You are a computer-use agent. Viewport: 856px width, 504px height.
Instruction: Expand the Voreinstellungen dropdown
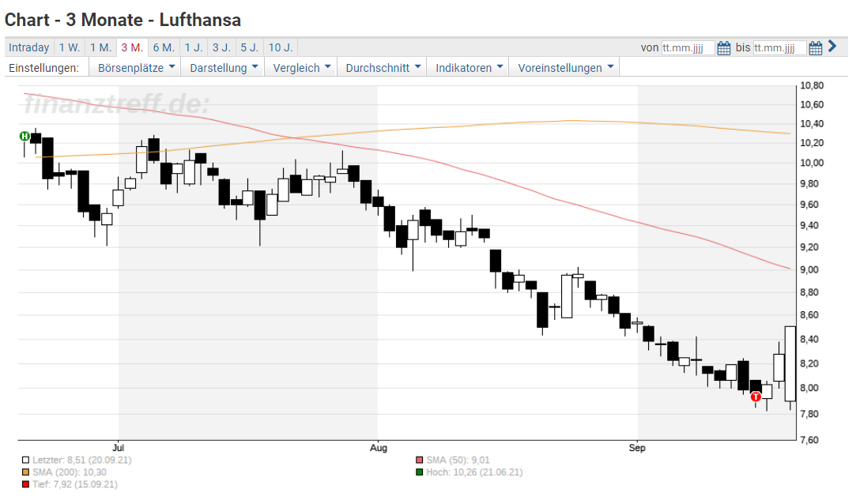pos(564,68)
